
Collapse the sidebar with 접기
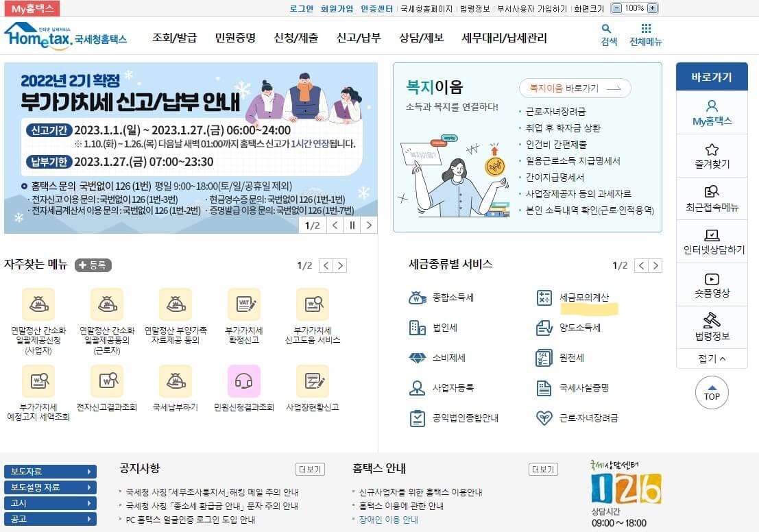click(712, 359)
